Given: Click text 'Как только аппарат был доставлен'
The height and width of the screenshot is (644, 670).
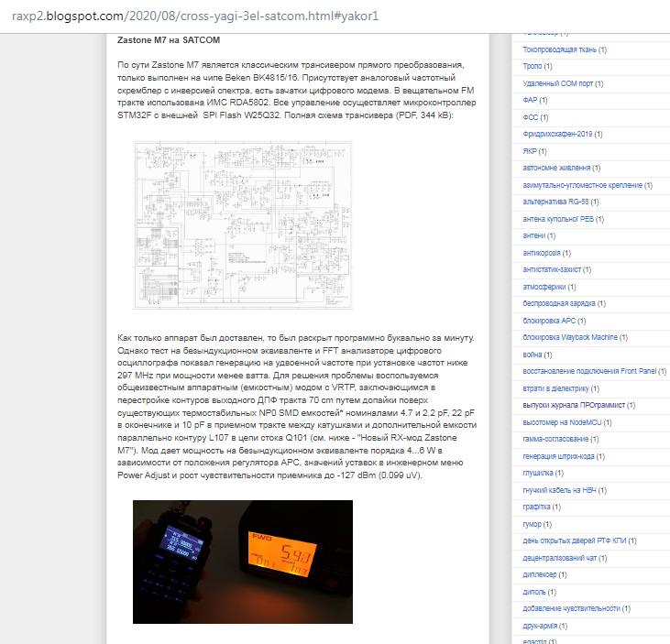Looking at the screenshot, I should click(191, 338).
